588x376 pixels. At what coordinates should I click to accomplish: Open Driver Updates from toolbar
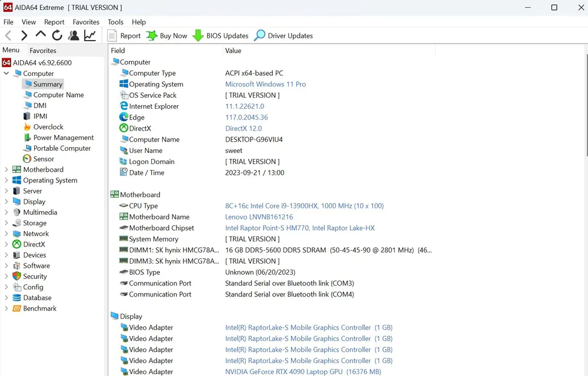283,36
